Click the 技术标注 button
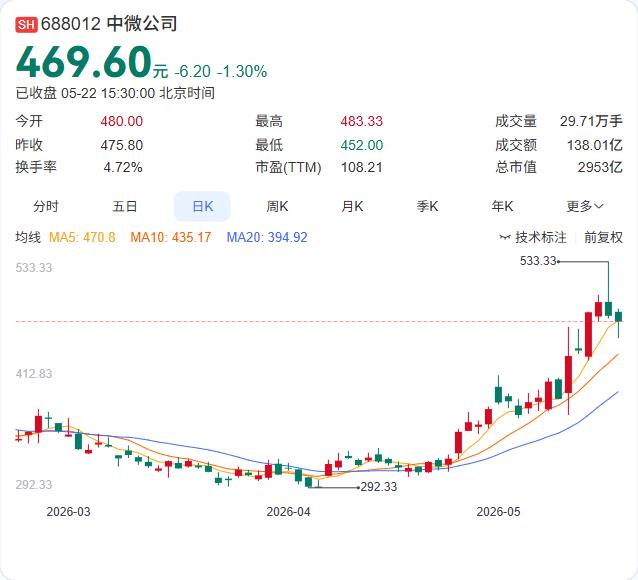The image size is (638, 580). tap(540, 237)
